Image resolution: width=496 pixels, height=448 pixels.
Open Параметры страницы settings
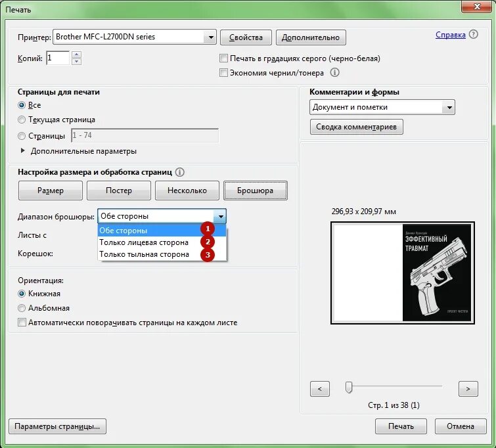(57, 426)
